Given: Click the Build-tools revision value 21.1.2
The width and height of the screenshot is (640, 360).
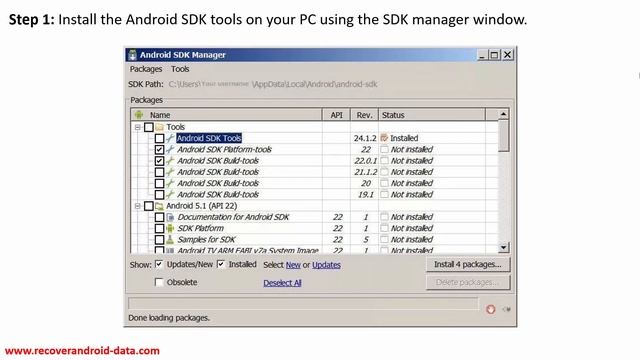Looking at the screenshot, I should click(365, 172).
